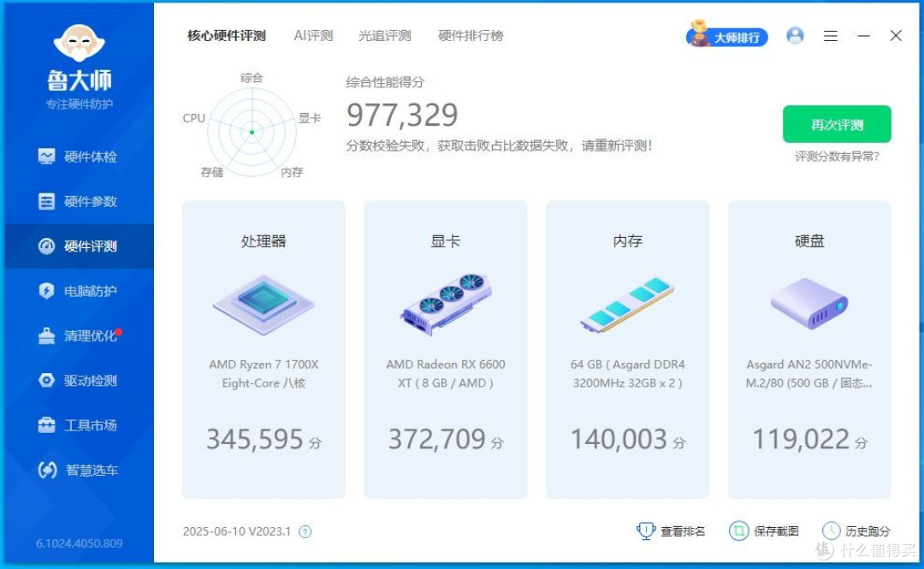The image size is (924, 569).
Task: Click 再次评测 green button
Action: (x=837, y=124)
